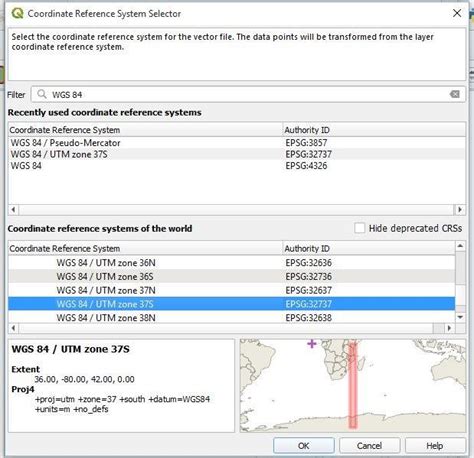
Task: Click the down arrow of the world CRS list scrollbar
Action: (460, 317)
